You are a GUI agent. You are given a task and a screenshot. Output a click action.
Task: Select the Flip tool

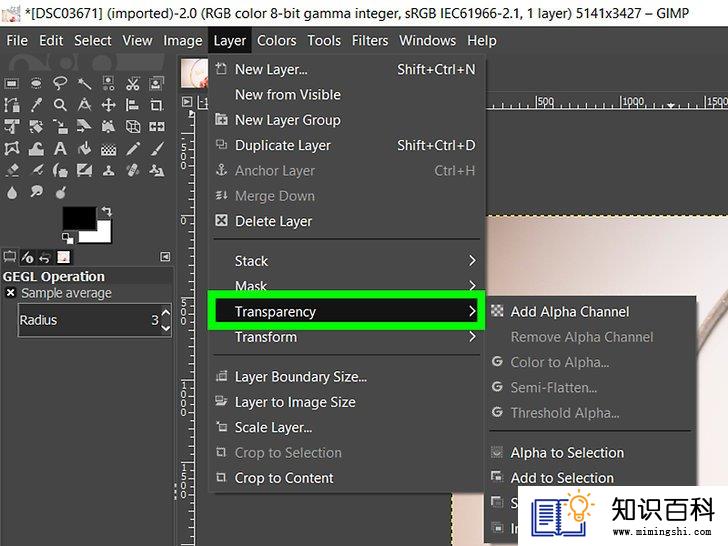click(x=156, y=126)
